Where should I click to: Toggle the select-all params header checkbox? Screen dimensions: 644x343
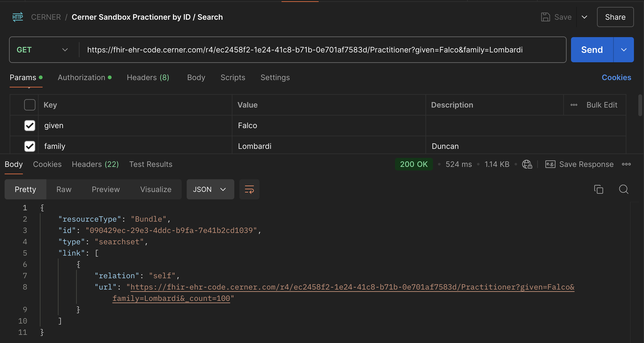[x=30, y=105]
